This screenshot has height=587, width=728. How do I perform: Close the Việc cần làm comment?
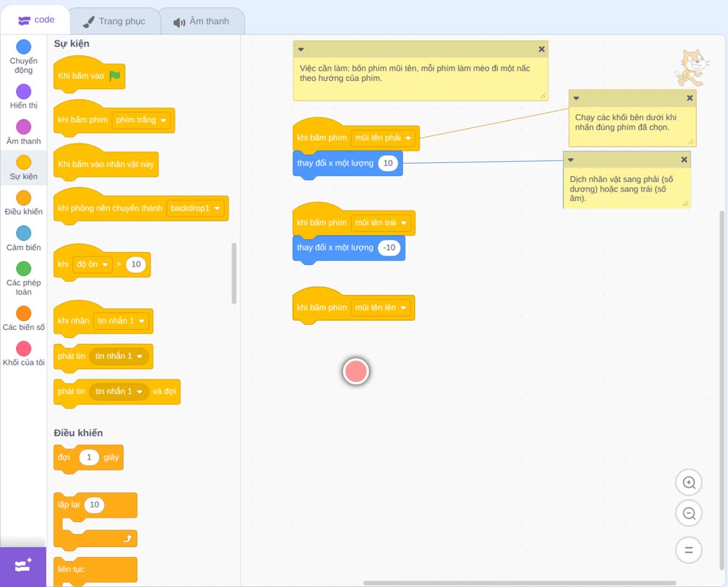[542, 50]
